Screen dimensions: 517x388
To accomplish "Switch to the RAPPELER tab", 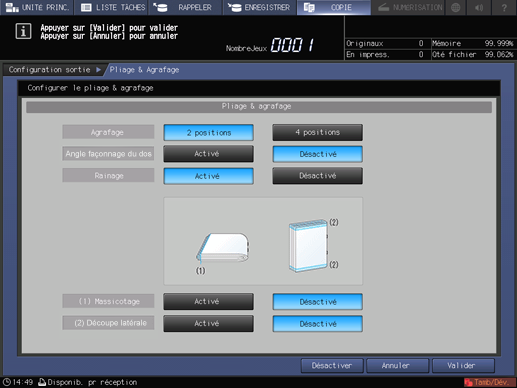I will coord(186,7).
